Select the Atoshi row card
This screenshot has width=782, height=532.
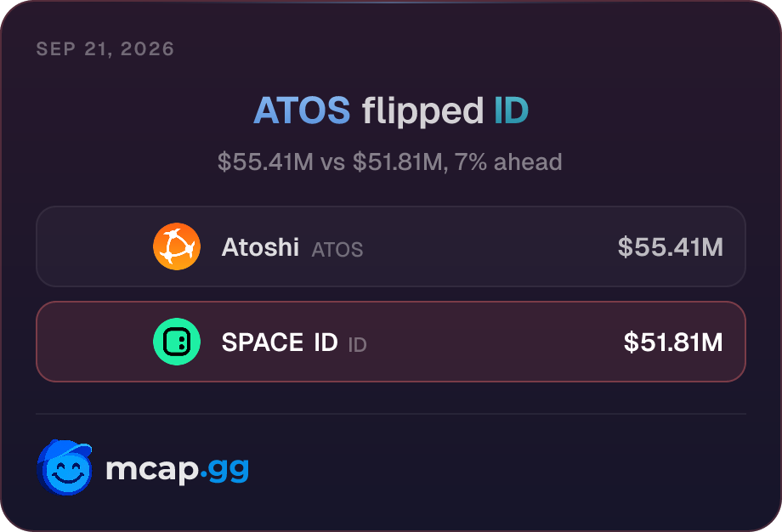tap(391, 246)
